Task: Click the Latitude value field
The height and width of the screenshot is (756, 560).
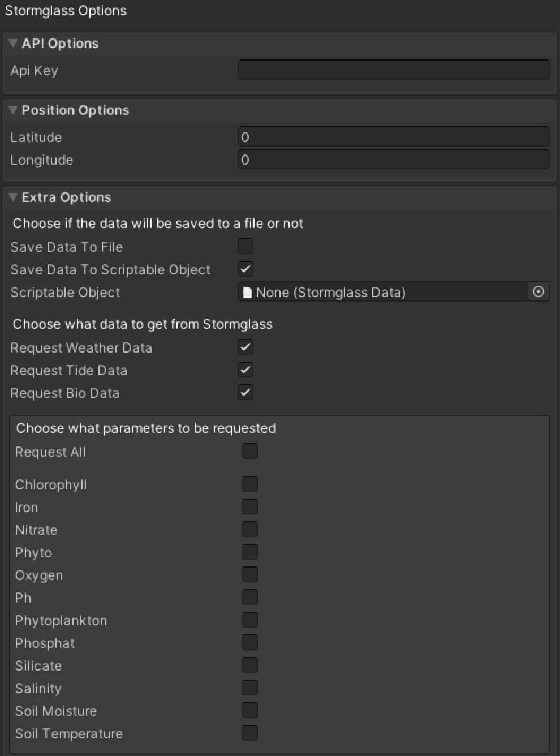Action: click(x=393, y=137)
